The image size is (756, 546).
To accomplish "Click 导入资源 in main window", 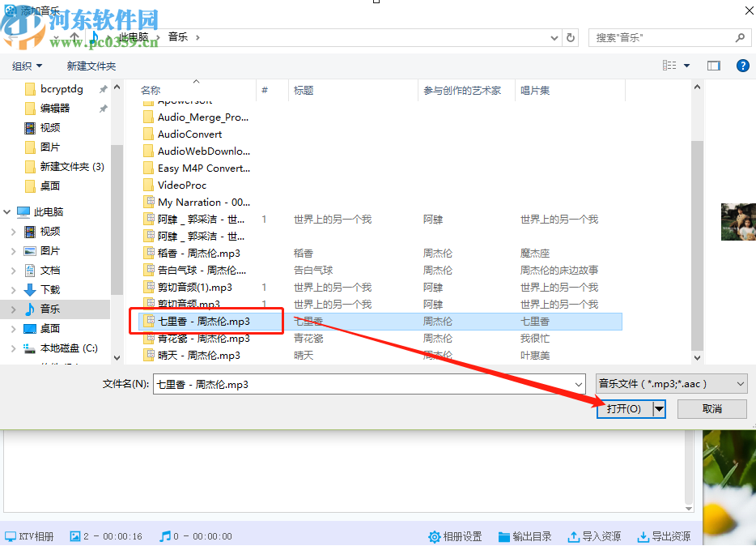I will point(594,536).
